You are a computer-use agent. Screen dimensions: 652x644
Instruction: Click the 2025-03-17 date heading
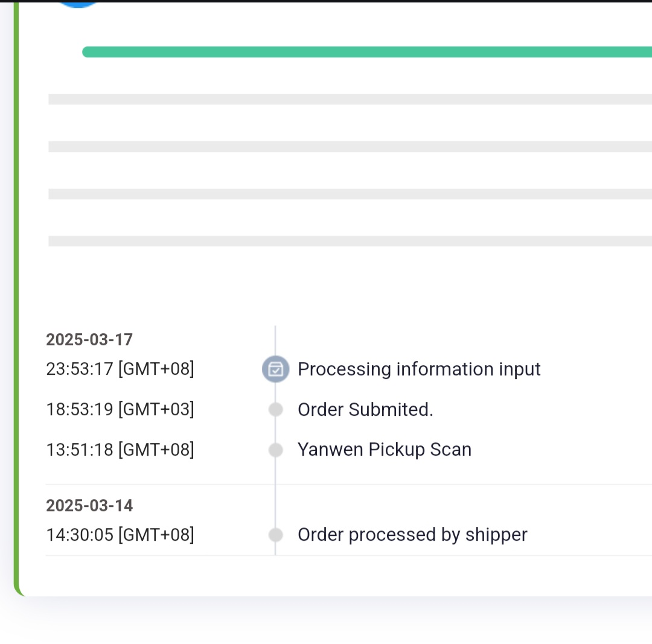(89, 339)
